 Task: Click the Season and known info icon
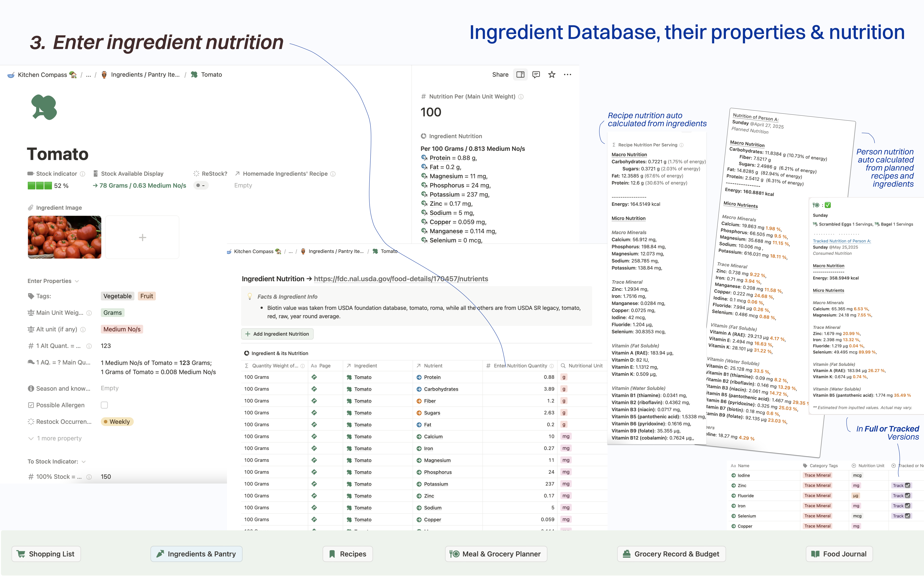(31, 389)
